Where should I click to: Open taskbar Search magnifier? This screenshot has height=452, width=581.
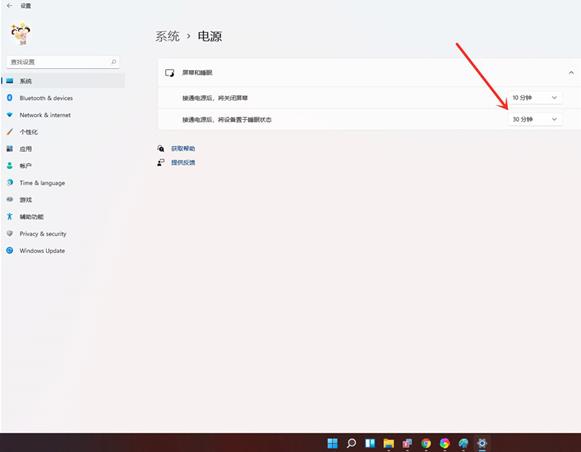(351, 443)
